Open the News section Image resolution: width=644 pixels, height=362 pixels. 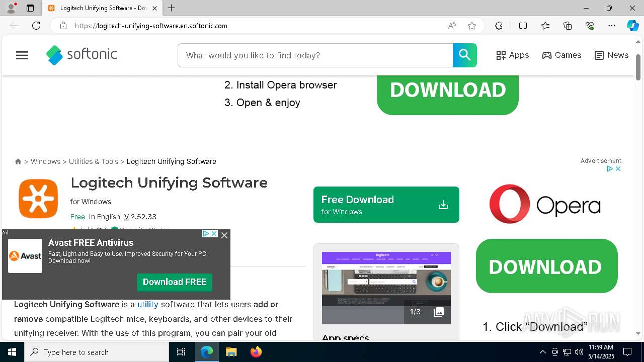point(611,55)
